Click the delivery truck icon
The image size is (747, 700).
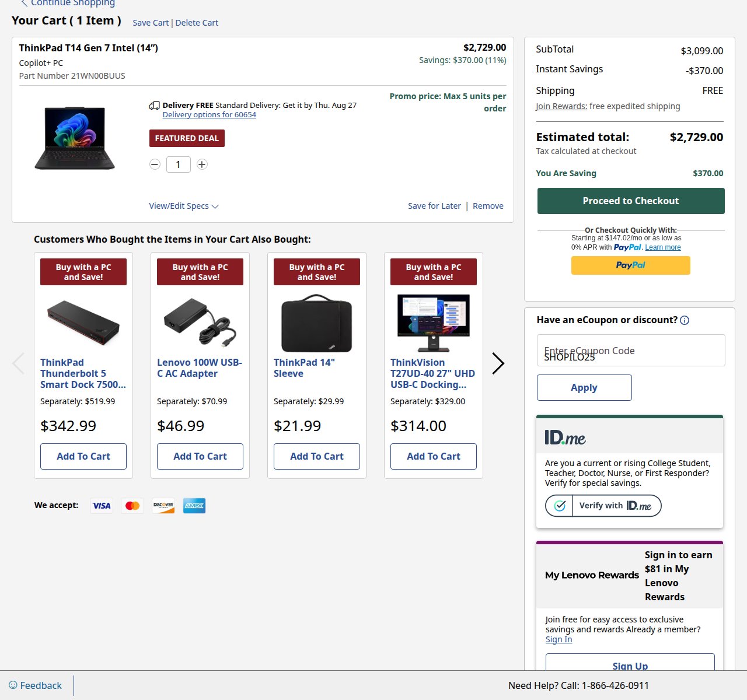pyautogui.click(x=154, y=106)
